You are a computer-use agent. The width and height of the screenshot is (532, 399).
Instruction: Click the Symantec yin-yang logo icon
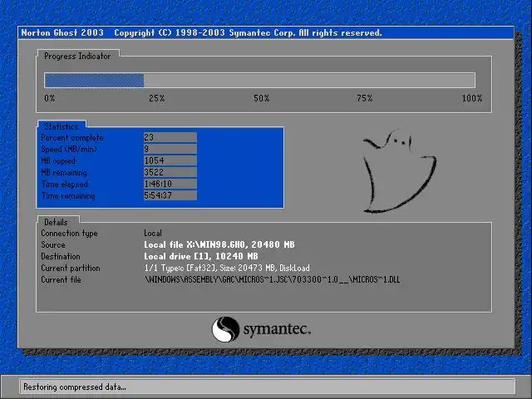(x=225, y=329)
